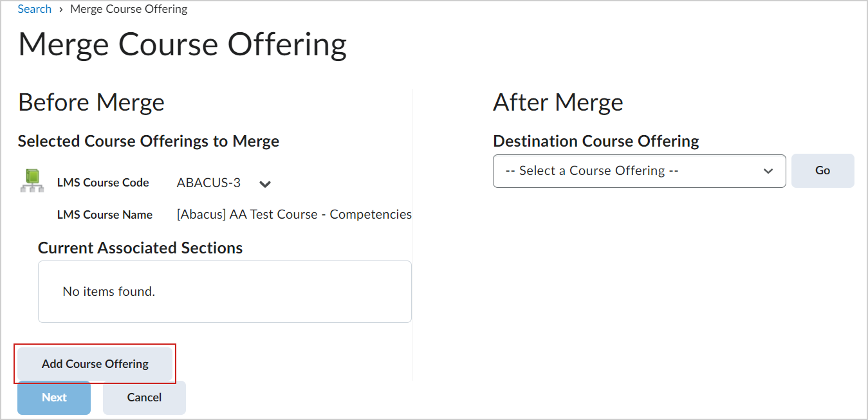
Task: Click the LMS Course Name label
Action: (x=105, y=215)
